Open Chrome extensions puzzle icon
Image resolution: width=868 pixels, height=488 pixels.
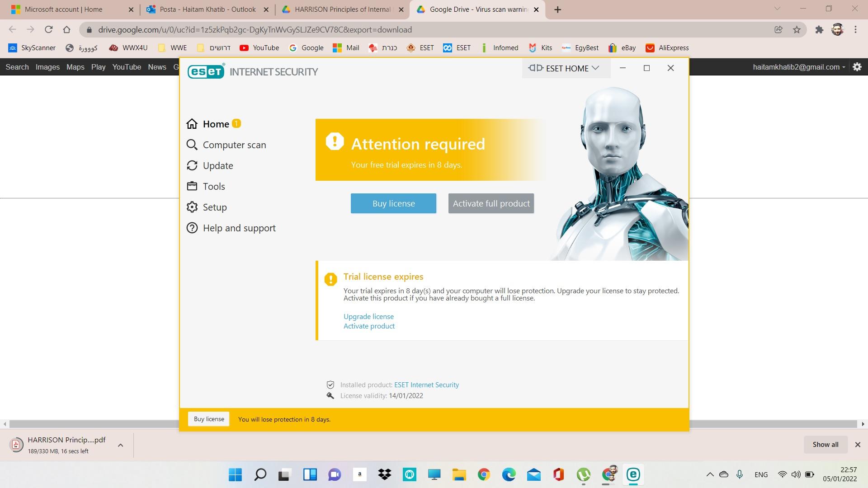[819, 29]
